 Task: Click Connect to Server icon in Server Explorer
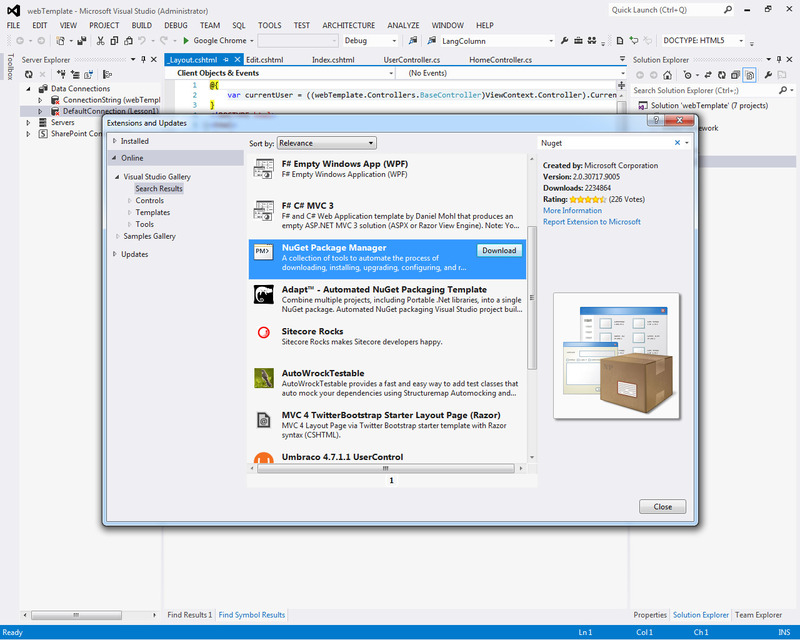point(75,75)
